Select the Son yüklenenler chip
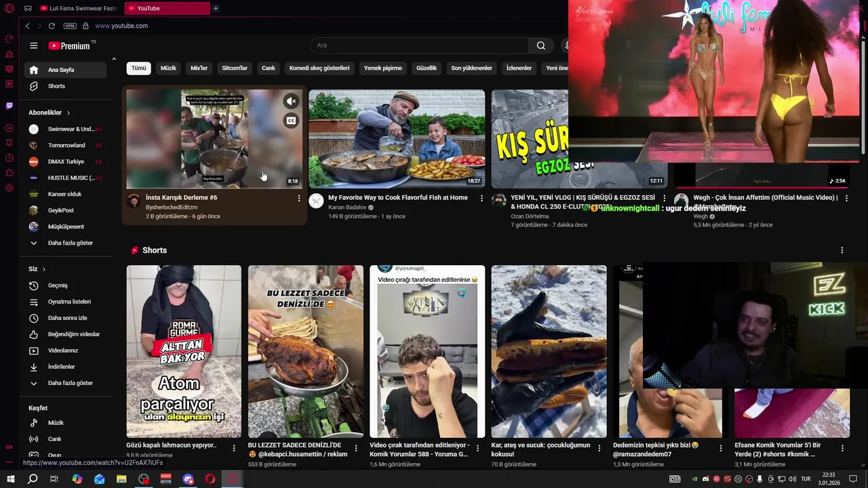Image resolution: width=868 pixels, height=488 pixels. 471,68
